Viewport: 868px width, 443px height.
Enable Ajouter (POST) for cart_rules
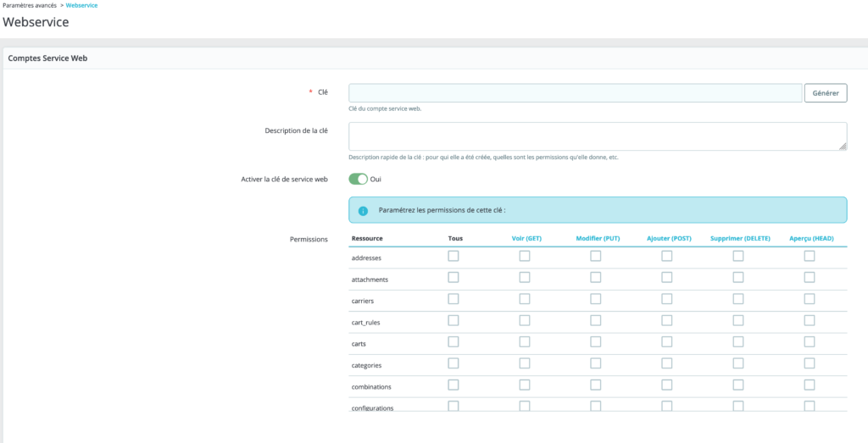[x=667, y=320]
